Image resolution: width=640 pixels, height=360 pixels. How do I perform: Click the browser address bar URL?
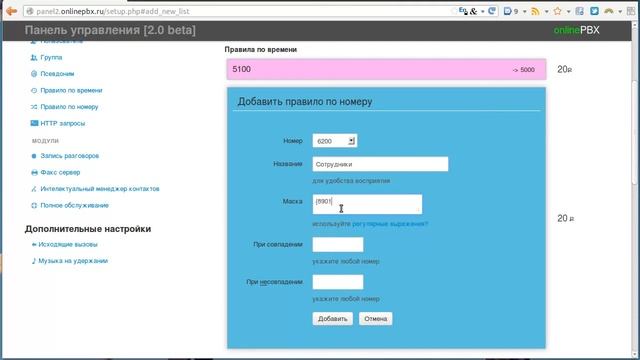(113, 11)
